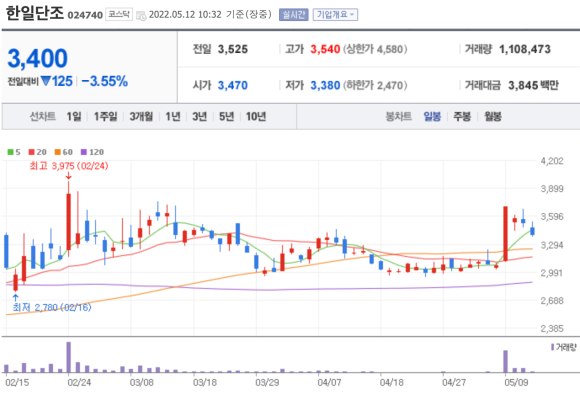The width and height of the screenshot is (580, 395).
Task: Click the 상한가 4,580 text
Action: (x=375, y=49)
